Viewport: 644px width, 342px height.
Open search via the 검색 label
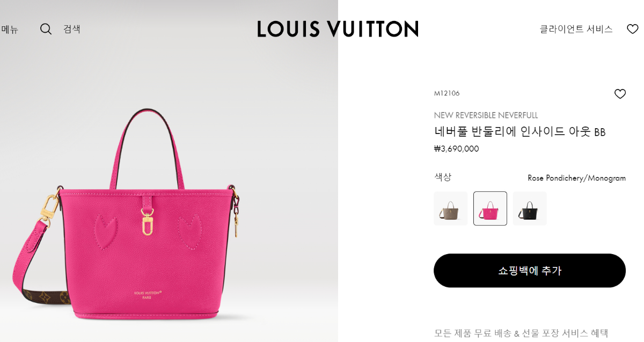click(x=72, y=29)
